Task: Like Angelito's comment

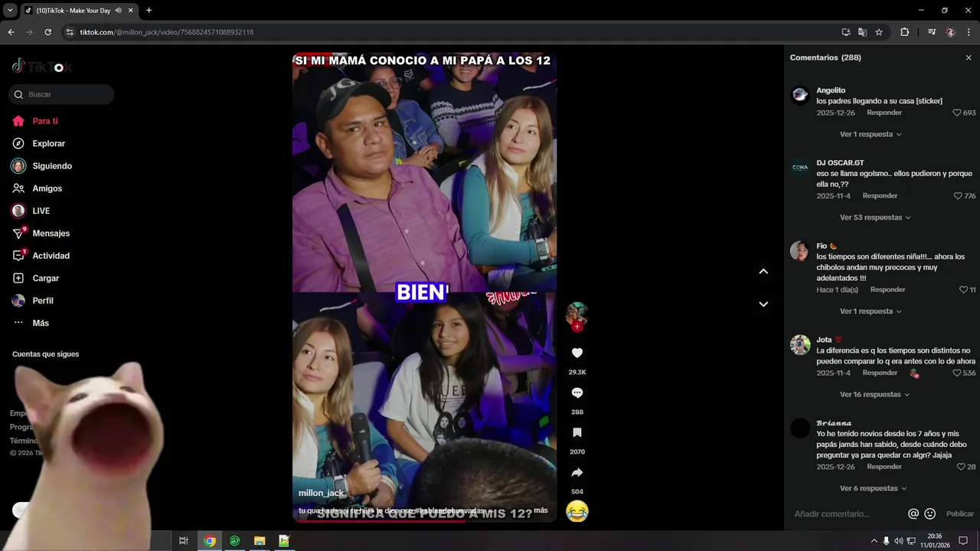Action: pyautogui.click(x=957, y=112)
